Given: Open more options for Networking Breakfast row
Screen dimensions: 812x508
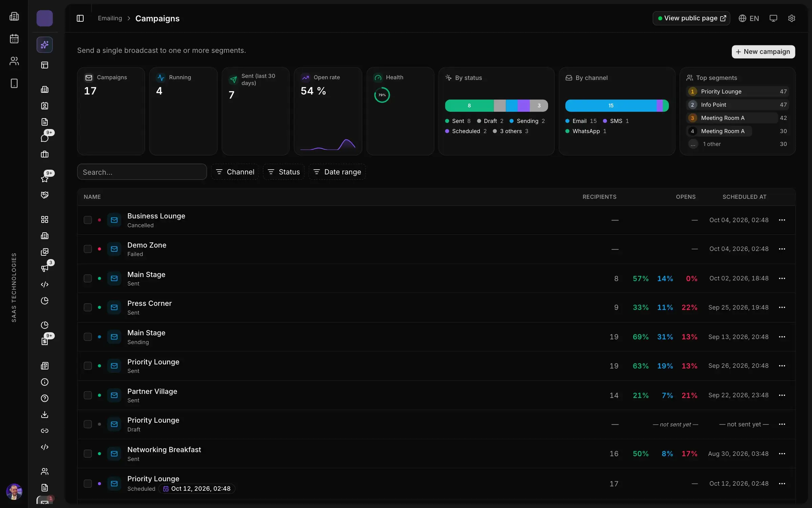Looking at the screenshot, I should pos(782,453).
